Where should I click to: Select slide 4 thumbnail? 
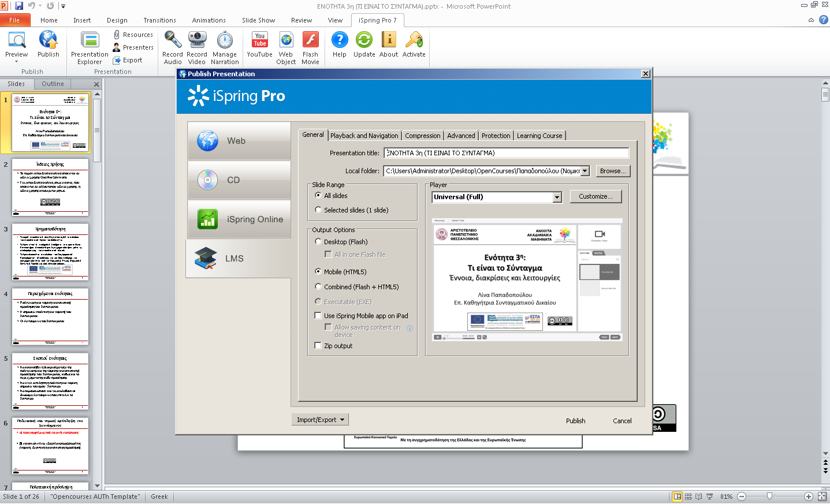(50, 317)
